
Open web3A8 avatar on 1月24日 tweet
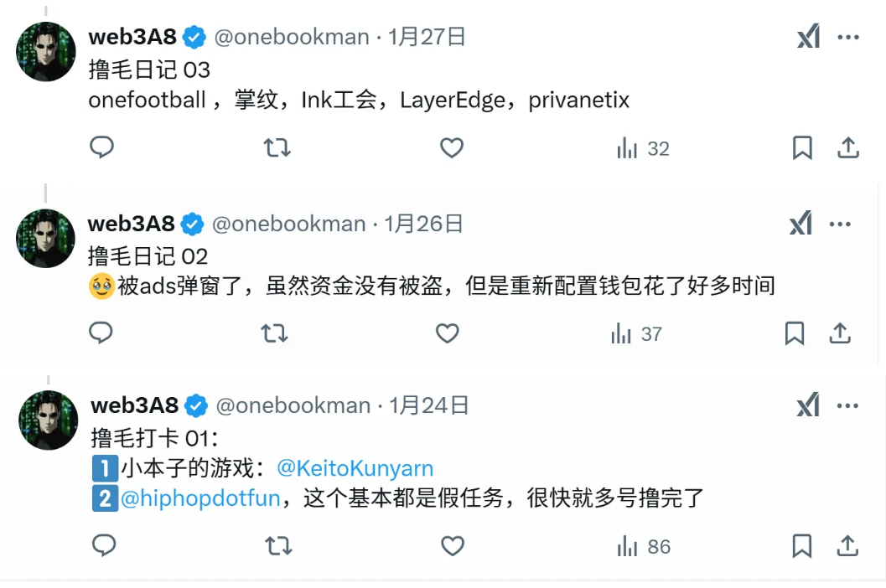pos(48,420)
